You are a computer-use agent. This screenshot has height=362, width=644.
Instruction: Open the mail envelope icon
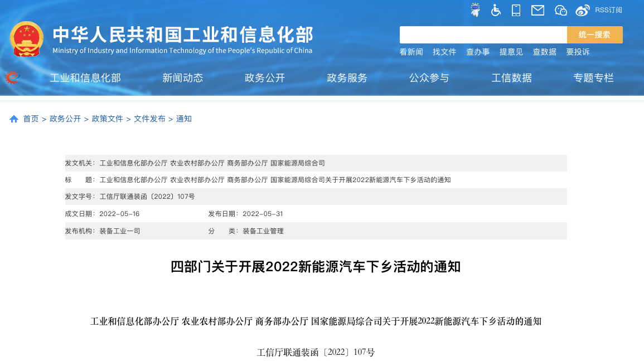coord(538,10)
